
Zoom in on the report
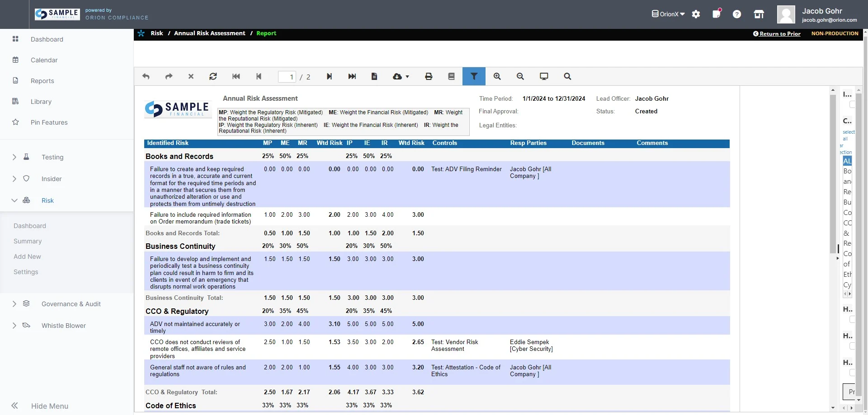point(497,77)
